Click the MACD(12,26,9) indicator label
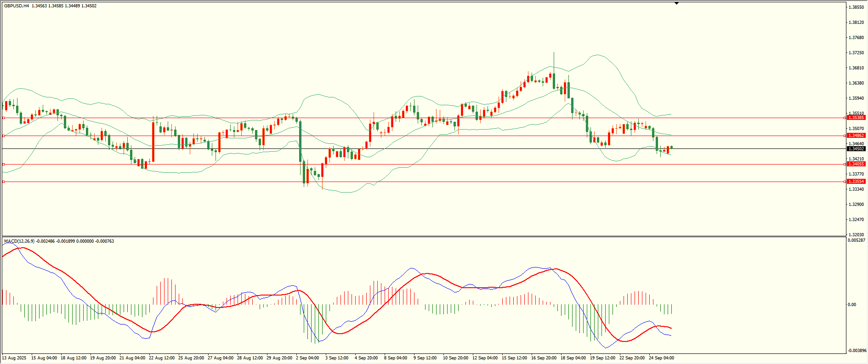Image resolution: width=868 pixels, height=364 pixels. coord(19,241)
